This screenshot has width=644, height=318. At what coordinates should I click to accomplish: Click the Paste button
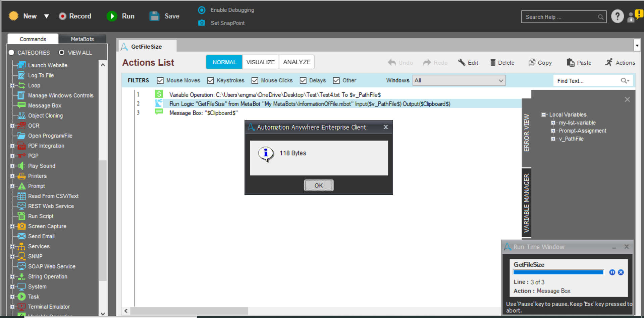pos(579,63)
